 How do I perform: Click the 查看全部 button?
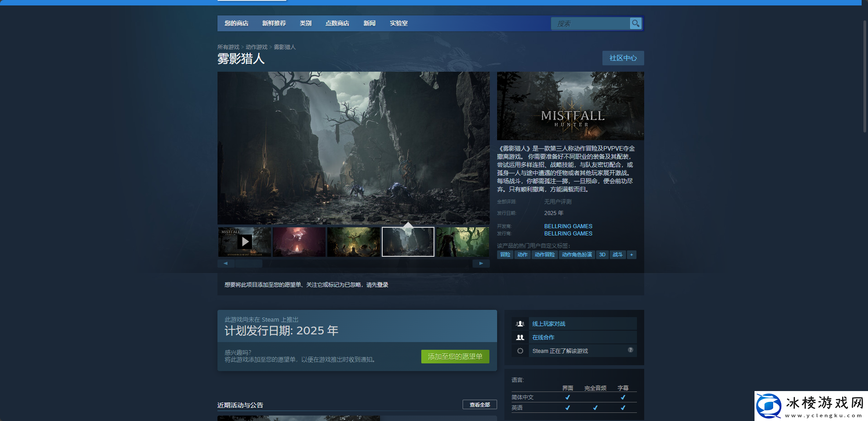pos(479,405)
